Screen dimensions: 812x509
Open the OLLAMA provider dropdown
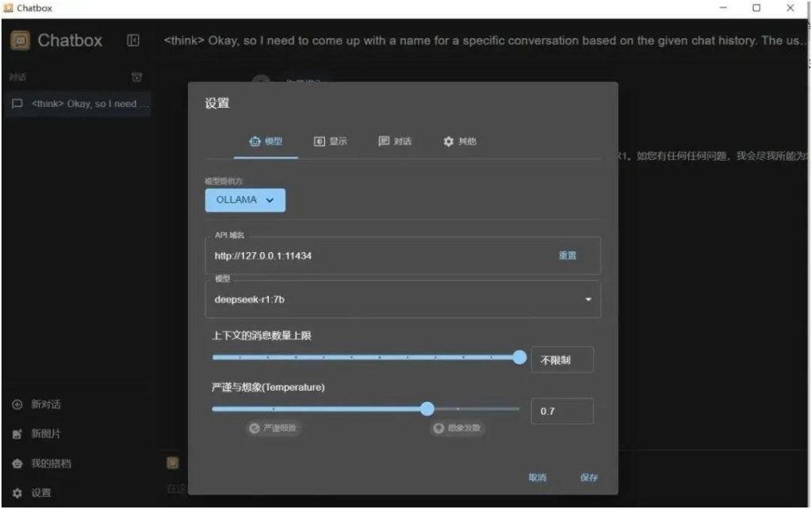click(245, 200)
